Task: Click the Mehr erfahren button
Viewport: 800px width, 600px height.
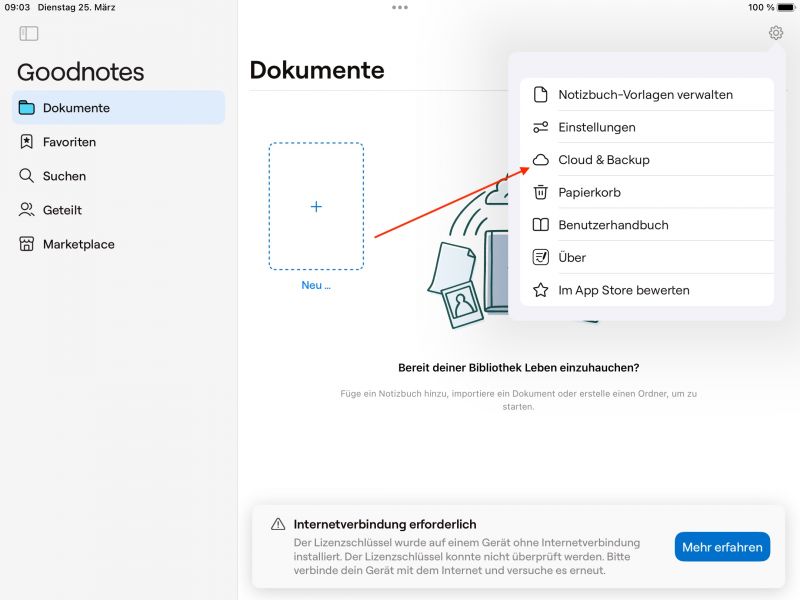Action: coord(722,546)
